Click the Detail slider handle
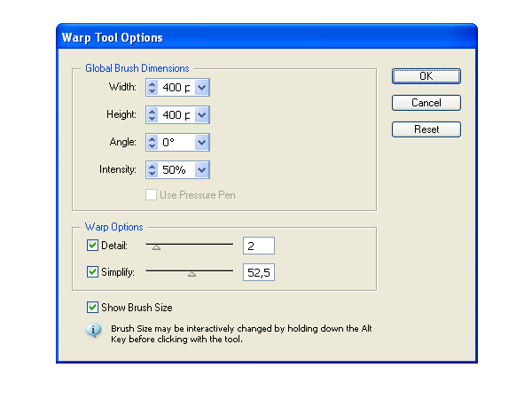Viewport: 532px width, 399px height. click(x=156, y=247)
